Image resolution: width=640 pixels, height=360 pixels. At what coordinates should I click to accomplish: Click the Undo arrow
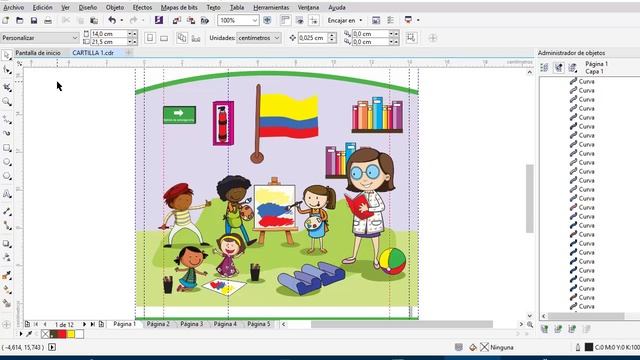tap(112, 20)
